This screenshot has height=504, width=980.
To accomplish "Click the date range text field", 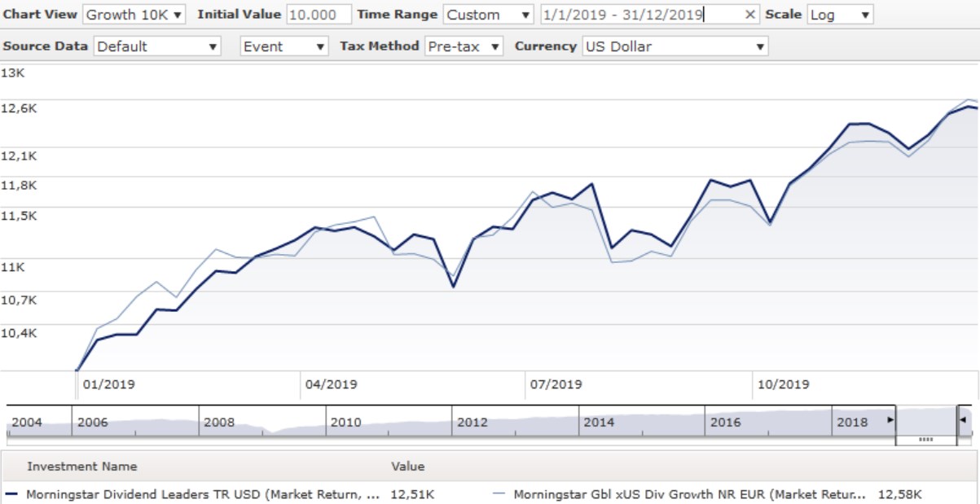I will click(640, 15).
